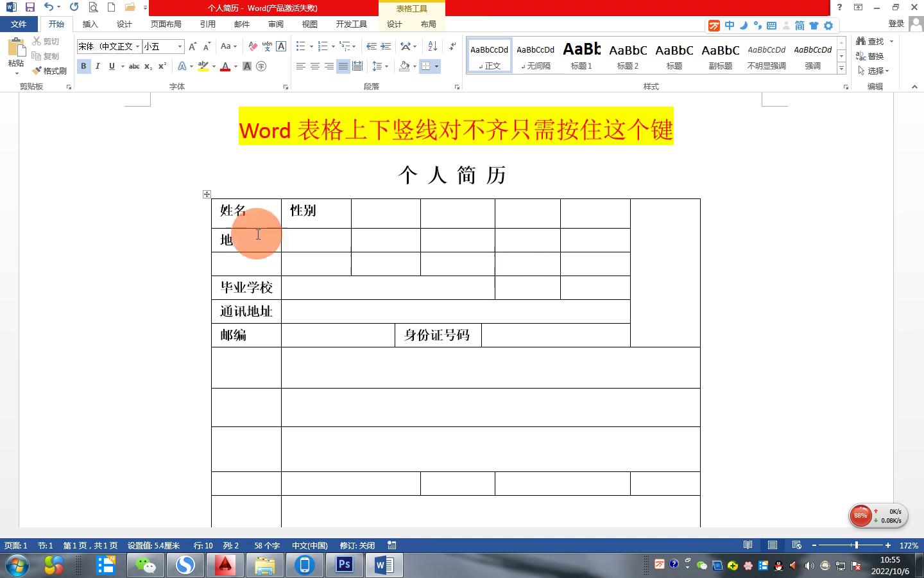924x578 pixels.
Task: Save the document from quick access toolbar
Action: tap(30, 8)
